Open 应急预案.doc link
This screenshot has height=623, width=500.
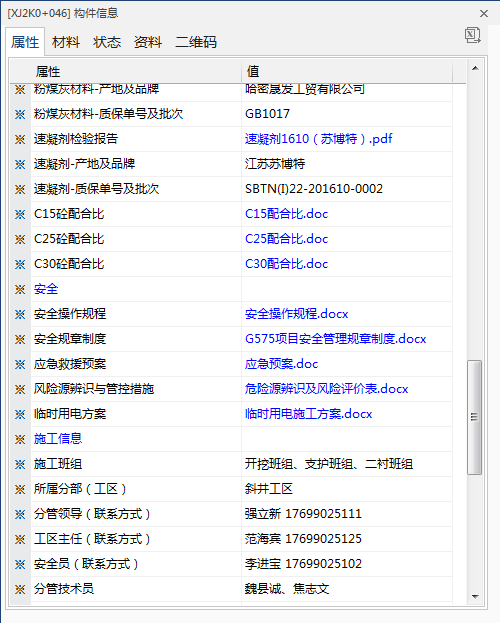[281, 364]
